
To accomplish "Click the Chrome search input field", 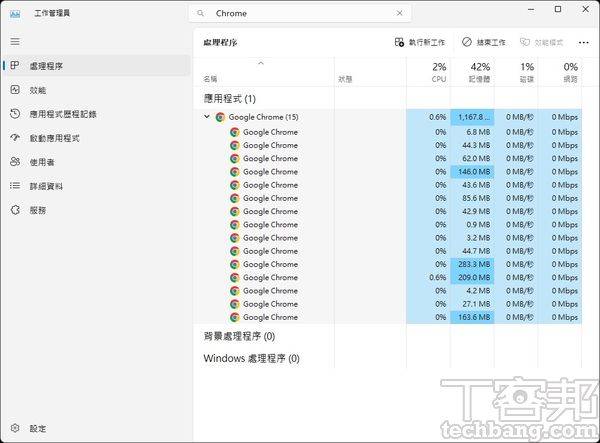I will coord(300,13).
